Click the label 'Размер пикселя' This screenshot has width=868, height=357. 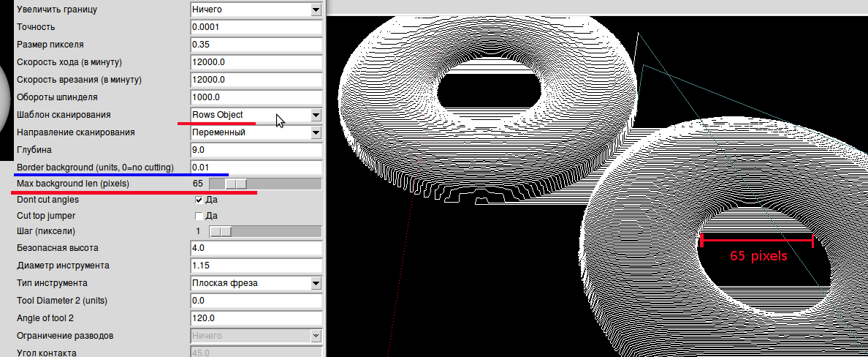(x=50, y=45)
